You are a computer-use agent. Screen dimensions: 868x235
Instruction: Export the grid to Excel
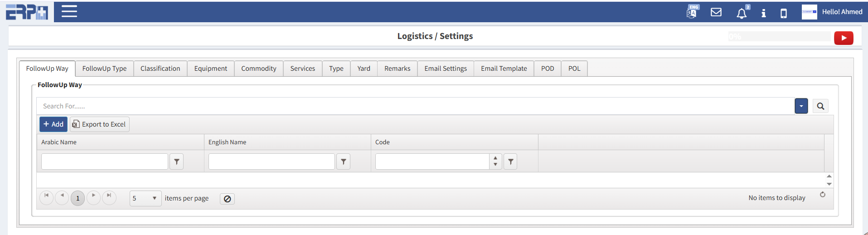click(x=99, y=124)
